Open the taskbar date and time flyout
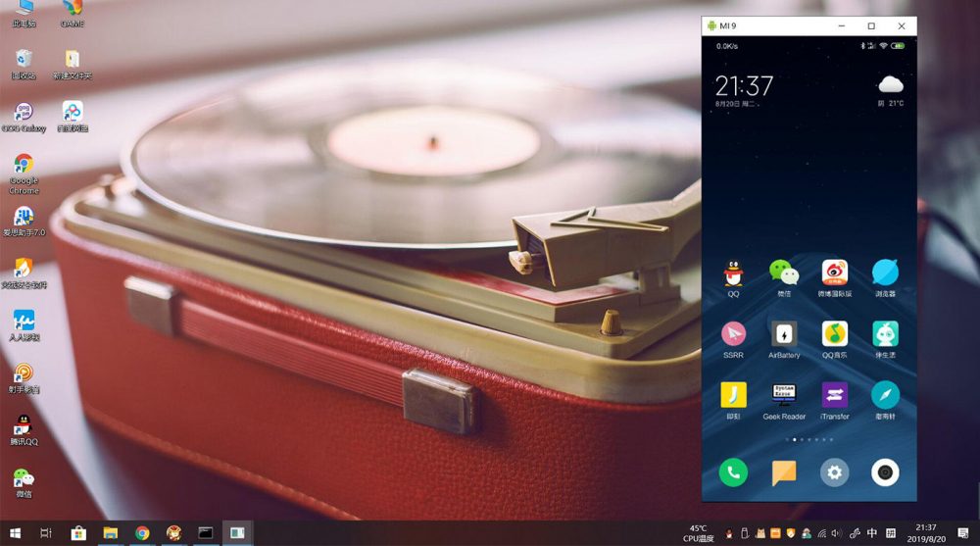This screenshot has width=980, height=546. [926, 533]
